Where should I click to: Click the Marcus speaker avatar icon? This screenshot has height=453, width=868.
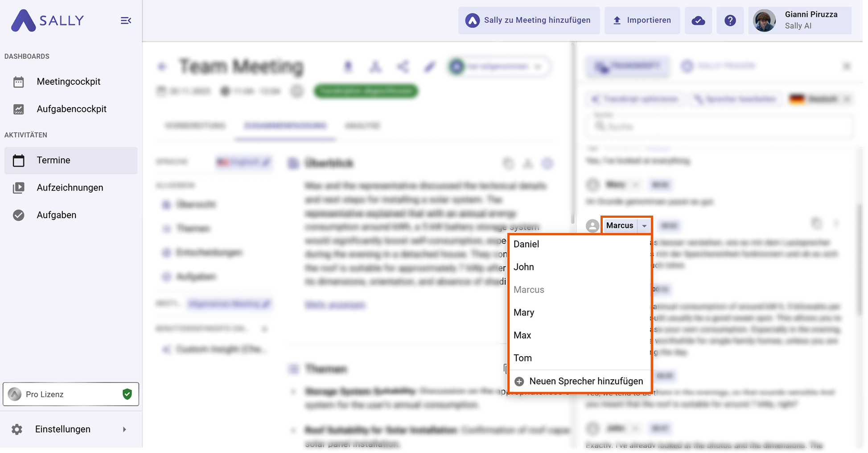click(592, 226)
